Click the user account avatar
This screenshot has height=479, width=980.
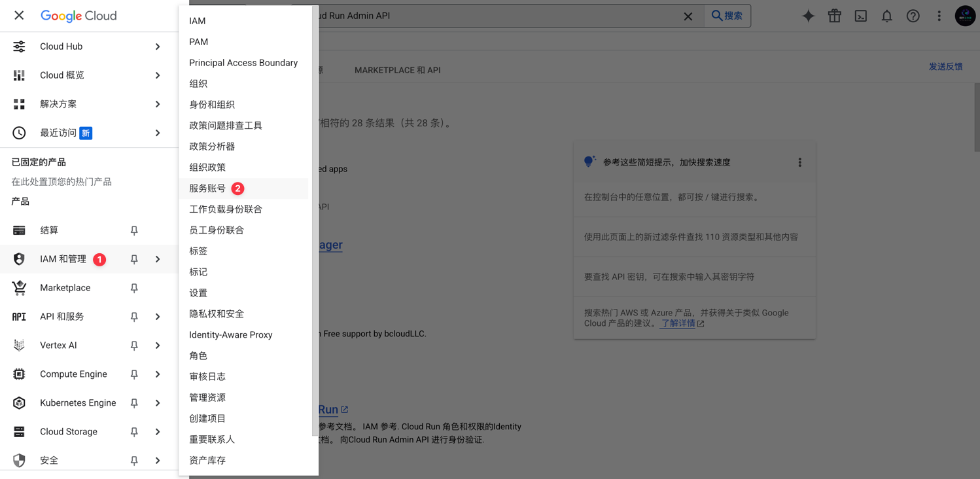point(965,16)
